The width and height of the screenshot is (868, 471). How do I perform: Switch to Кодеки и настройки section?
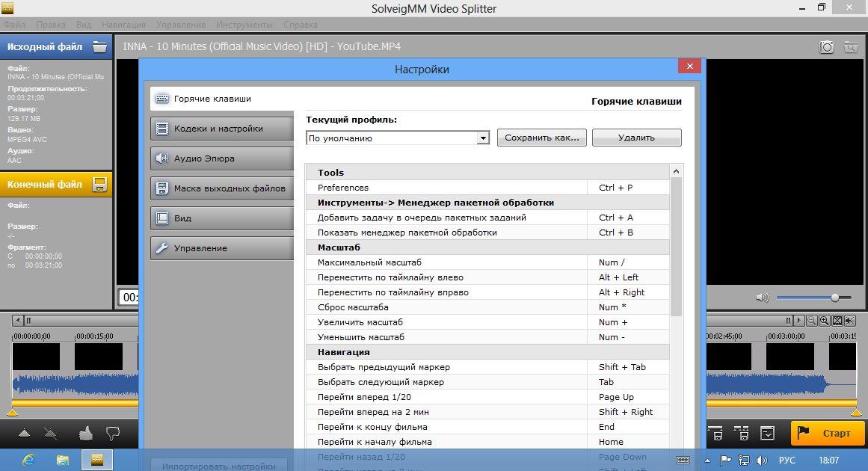click(221, 129)
